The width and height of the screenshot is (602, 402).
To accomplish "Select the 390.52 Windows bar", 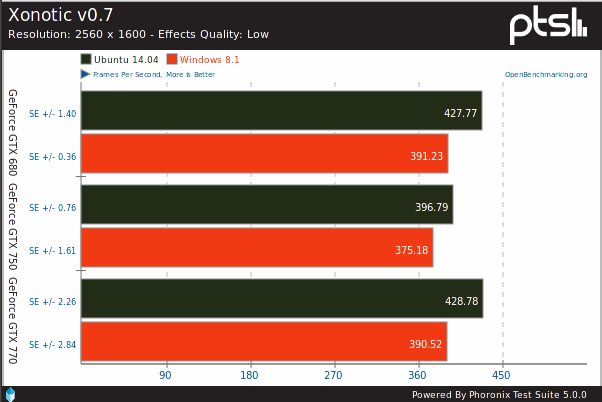I will 264,341.
